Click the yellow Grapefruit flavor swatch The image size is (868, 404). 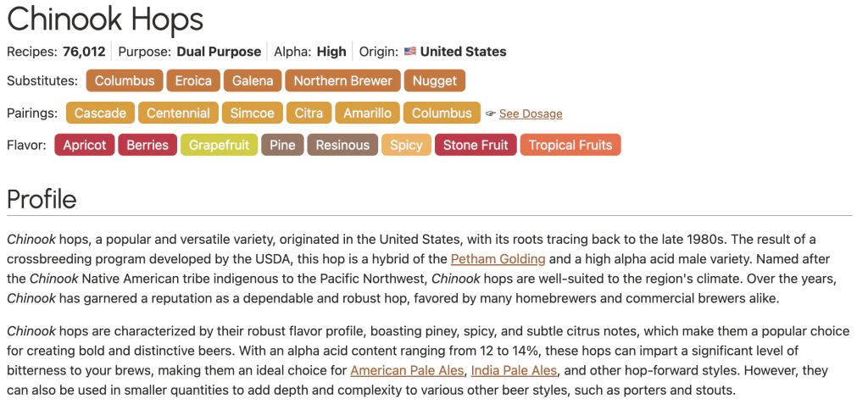point(219,145)
